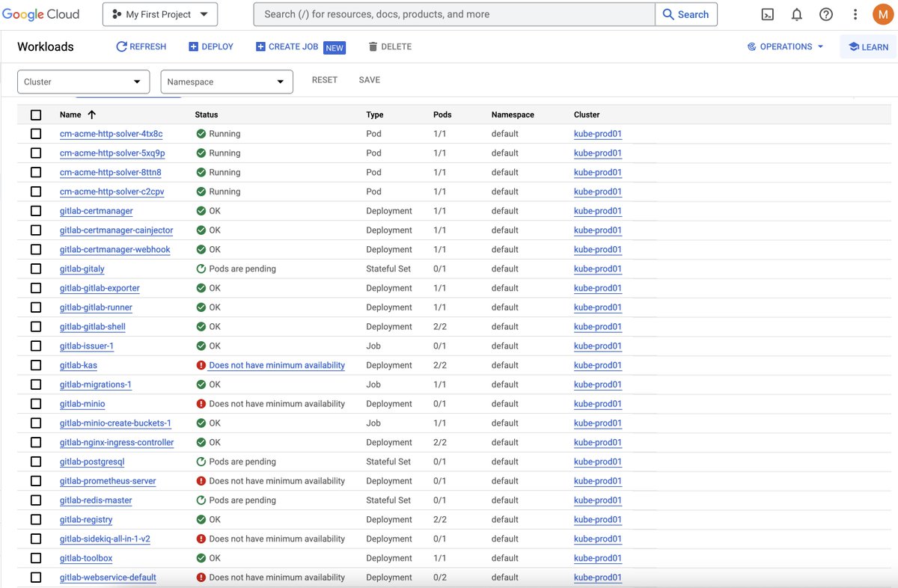Open the gitlab-certmanager-webhook link
898x588 pixels.
[115, 250]
